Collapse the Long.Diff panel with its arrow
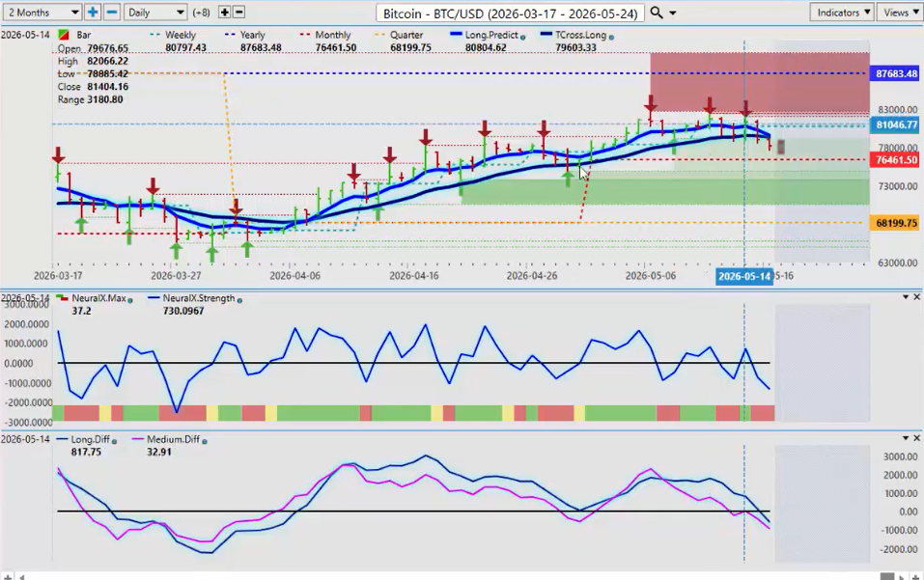924x580 pixels. [x=906, y=438]
